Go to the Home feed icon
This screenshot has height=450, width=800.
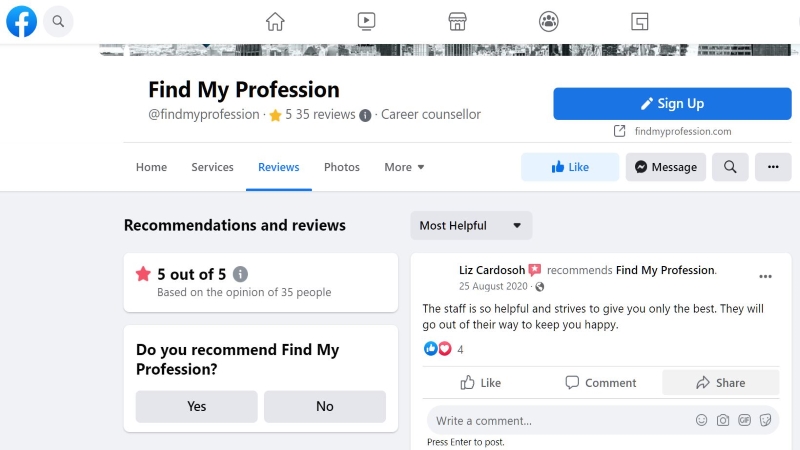click(275, 21)
